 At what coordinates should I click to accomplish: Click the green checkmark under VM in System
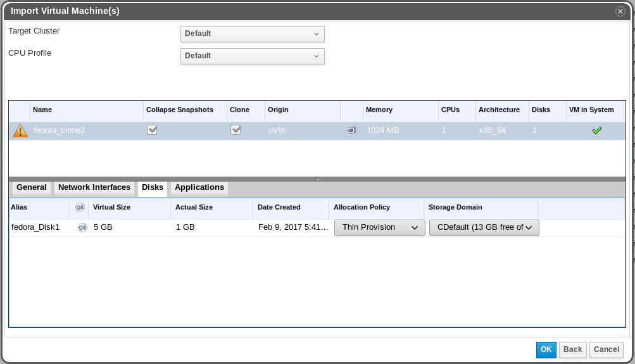pos(596,130)
